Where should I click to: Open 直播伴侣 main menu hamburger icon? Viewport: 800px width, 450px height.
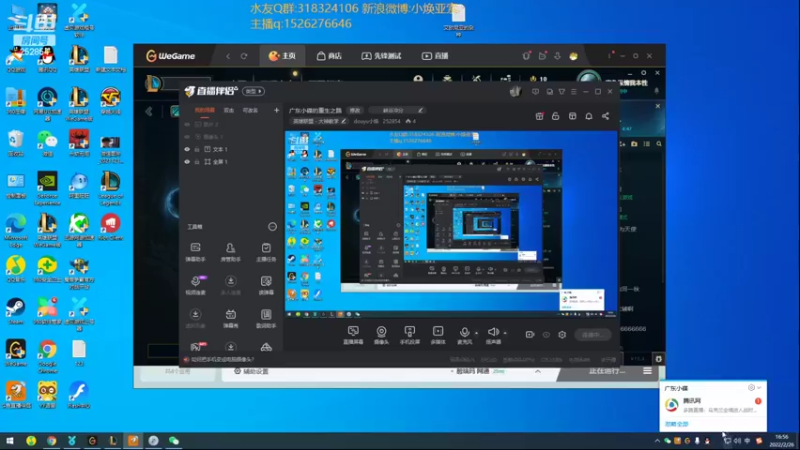(574, 92)
